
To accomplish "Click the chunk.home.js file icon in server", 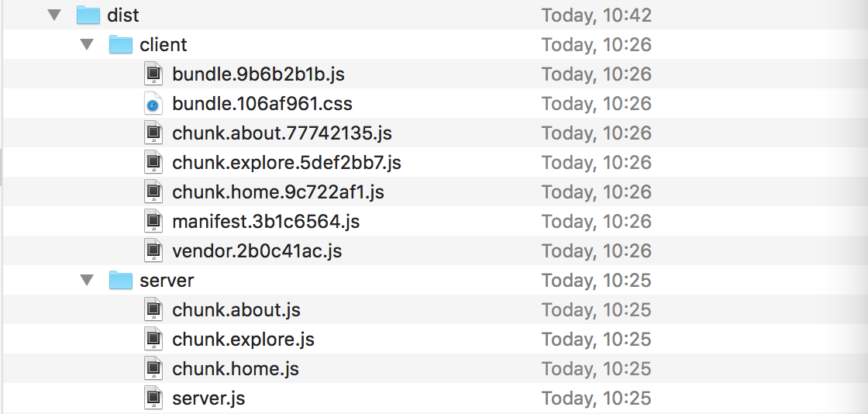I will coord(153,368).
